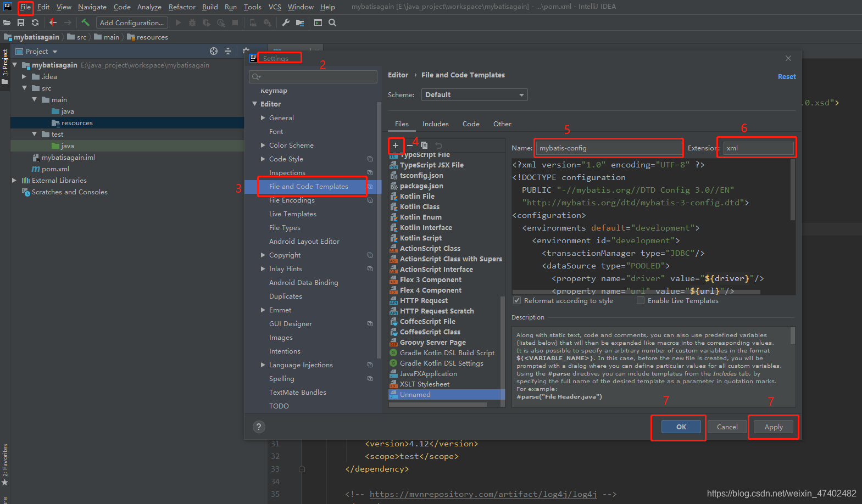Select the Inspections setting
The image size is (862, 504).
tap(287, 172)
